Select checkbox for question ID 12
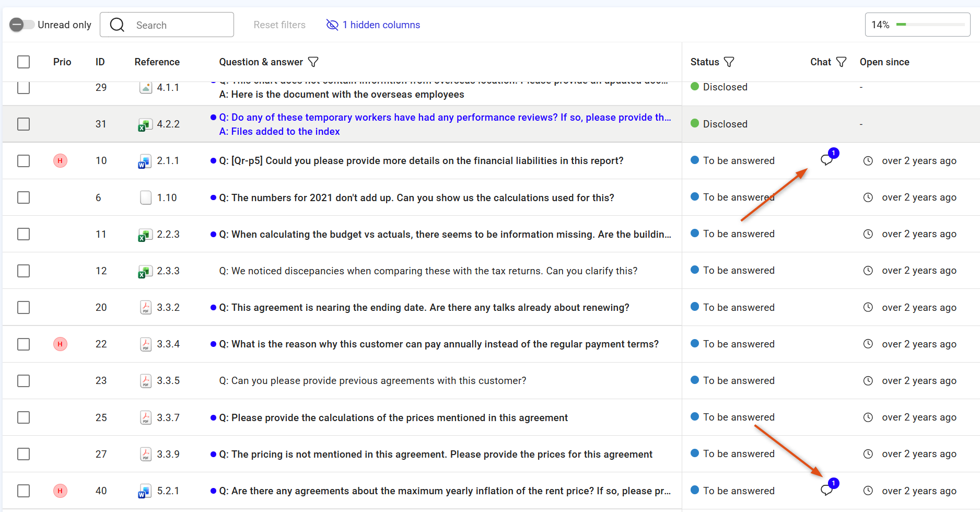The image size is (980, 512). point(24,271)
